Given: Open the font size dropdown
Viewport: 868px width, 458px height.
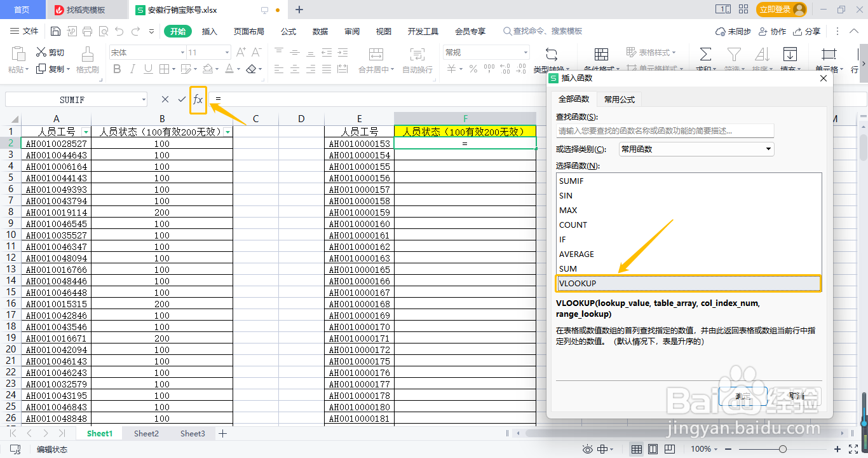Looking at the screenshot, I should click(227, 53).
